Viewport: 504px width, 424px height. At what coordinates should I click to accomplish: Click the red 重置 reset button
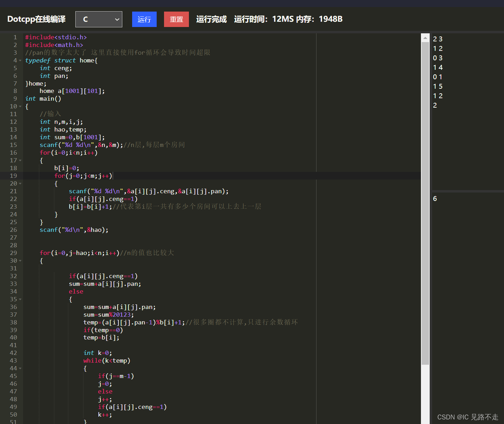coord(176,19)
